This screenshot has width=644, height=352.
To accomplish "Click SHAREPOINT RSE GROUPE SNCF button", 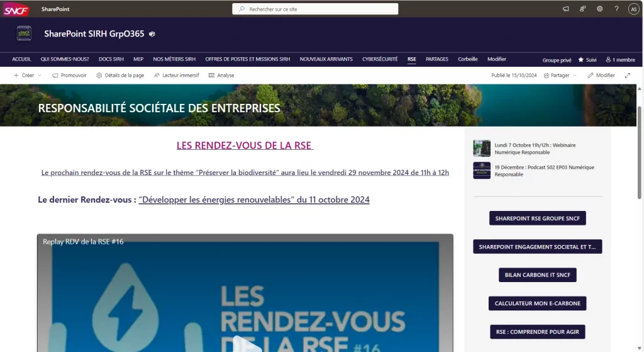I will [537, 219].
